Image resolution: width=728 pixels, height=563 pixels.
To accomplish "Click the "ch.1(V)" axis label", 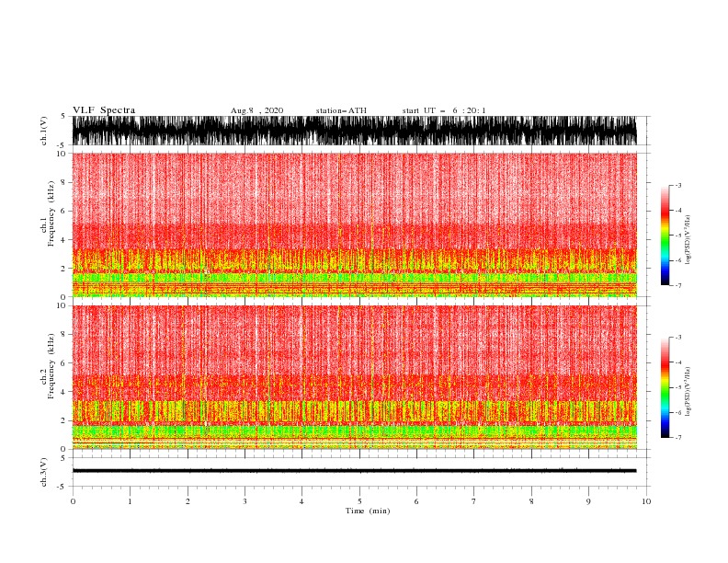I will pyautogui.click(x=44, y=131).
